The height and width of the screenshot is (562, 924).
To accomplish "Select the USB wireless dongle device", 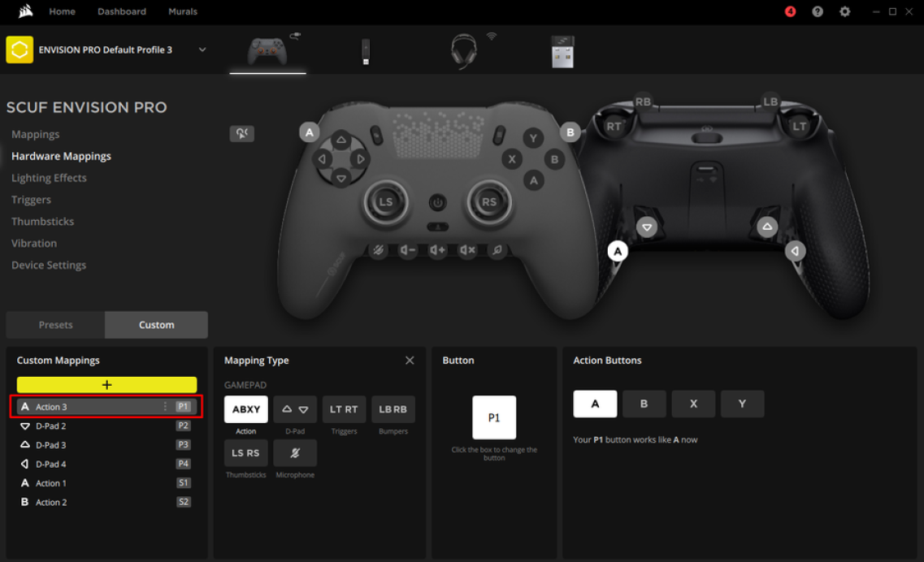I will click(366, 51).
